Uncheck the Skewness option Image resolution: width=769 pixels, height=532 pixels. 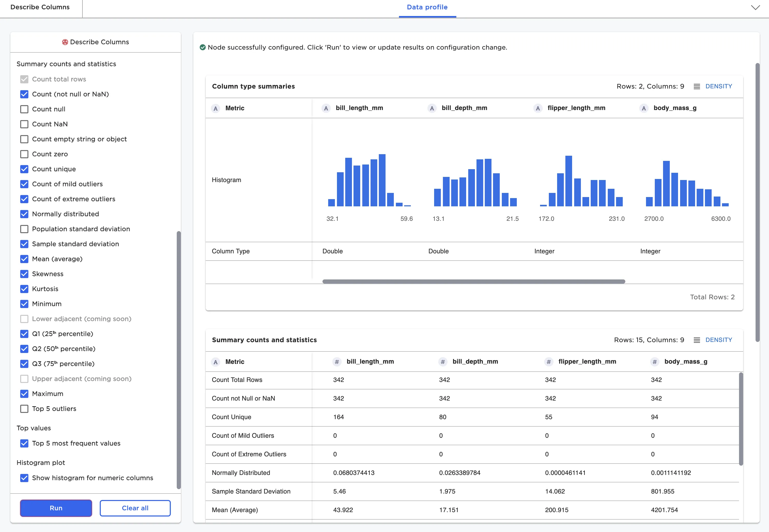[x=24, y=274]
